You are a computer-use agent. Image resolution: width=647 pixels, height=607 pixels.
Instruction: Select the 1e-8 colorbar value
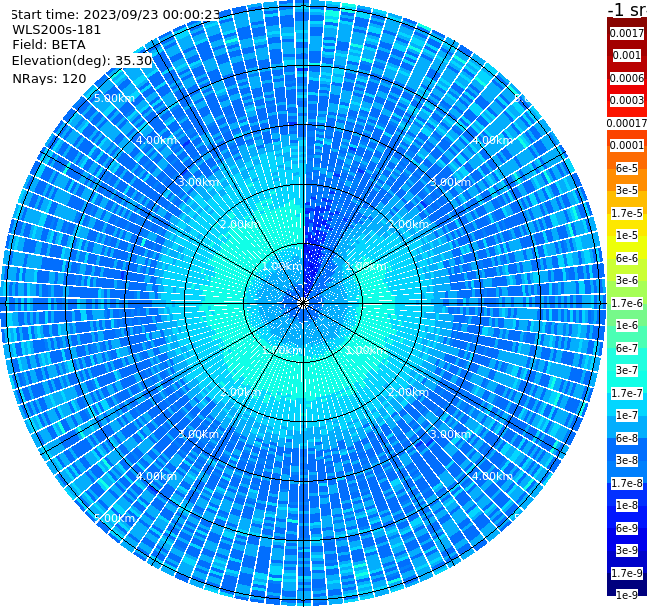[627, 505]
